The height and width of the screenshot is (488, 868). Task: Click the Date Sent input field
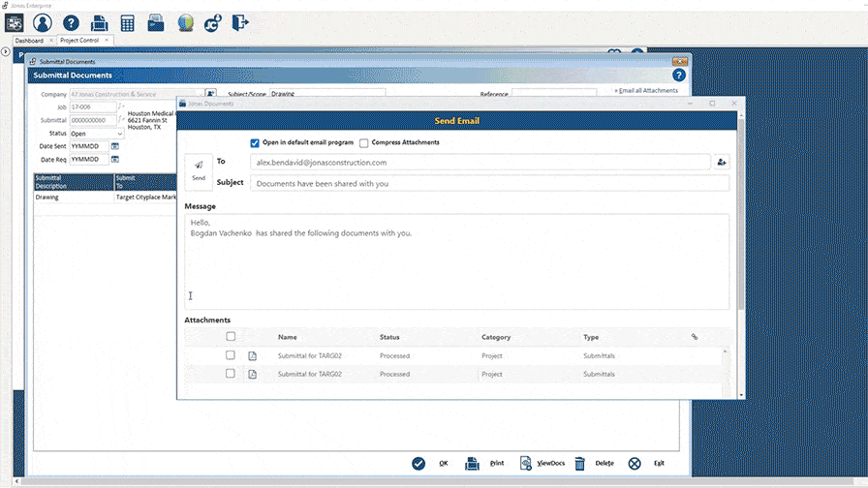(88, 146)
